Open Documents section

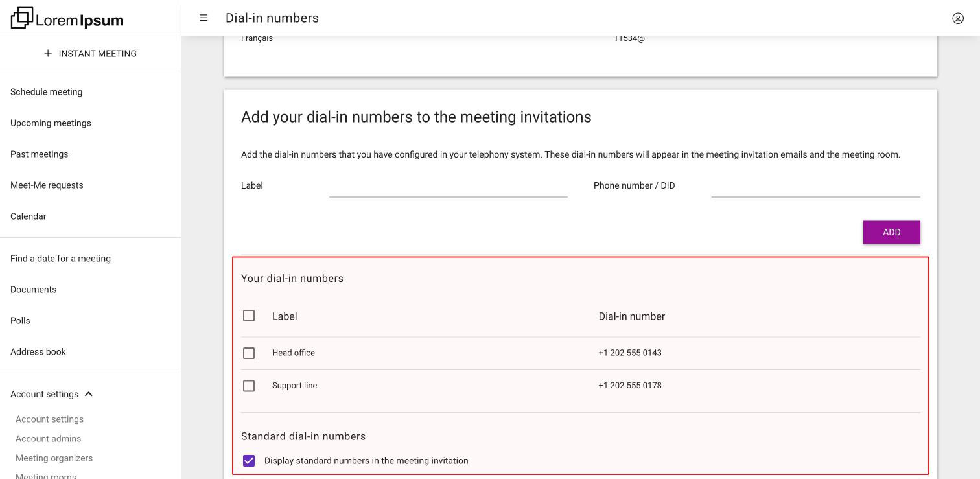coord(34,290)
